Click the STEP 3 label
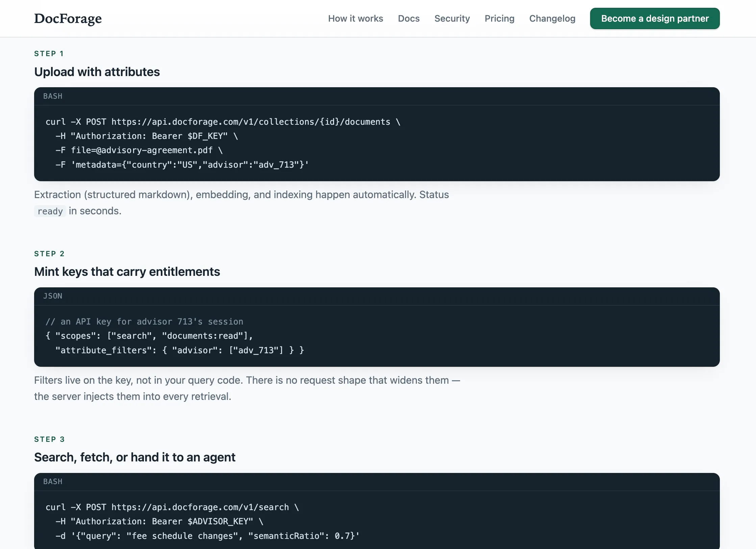Image resolution: width=756 pixels, height=549 pixels. click(x=49, y=439)
